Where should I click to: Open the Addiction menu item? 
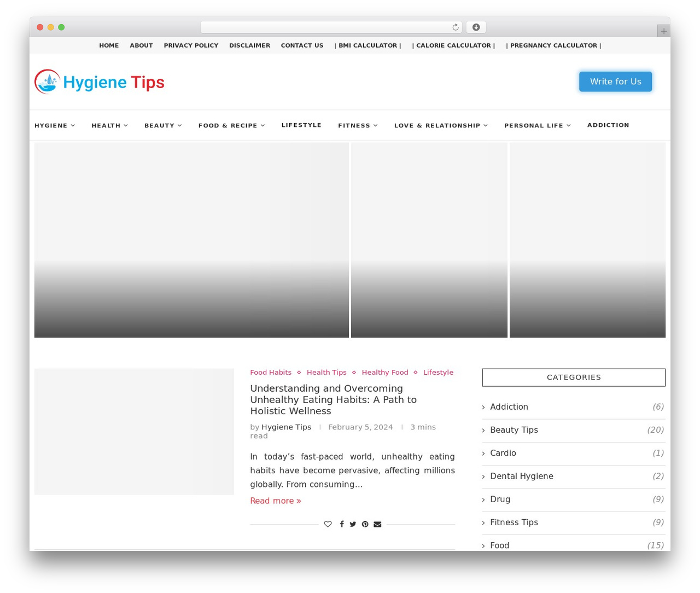(x=608, y=125)
